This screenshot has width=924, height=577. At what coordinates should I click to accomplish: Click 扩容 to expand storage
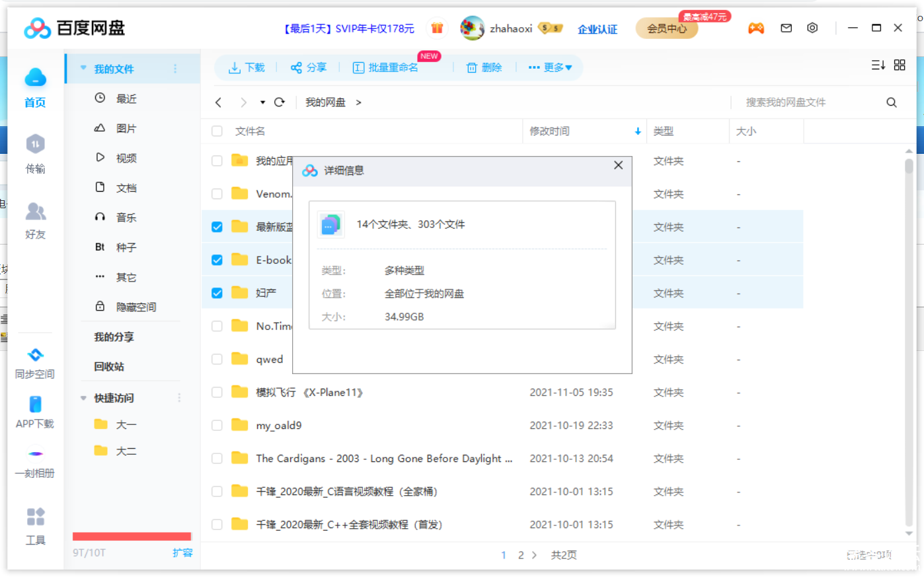[x=182, y=553]
